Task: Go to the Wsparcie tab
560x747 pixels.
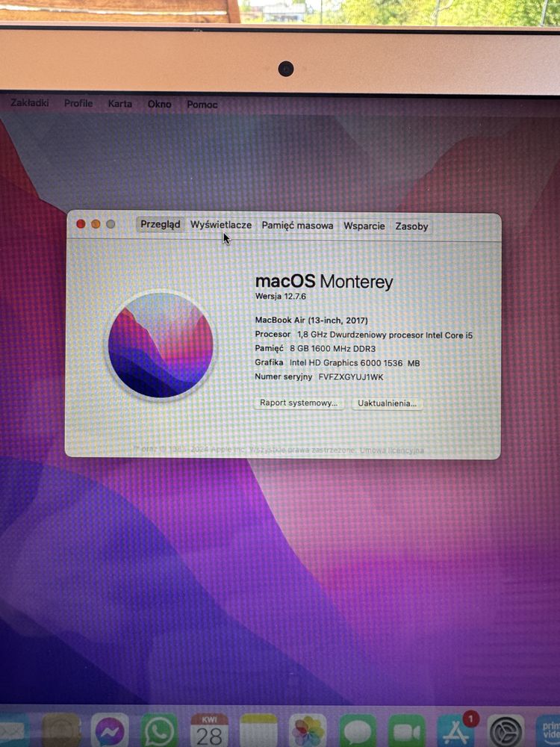Action: pyautogui.click(x=364, y=226)
